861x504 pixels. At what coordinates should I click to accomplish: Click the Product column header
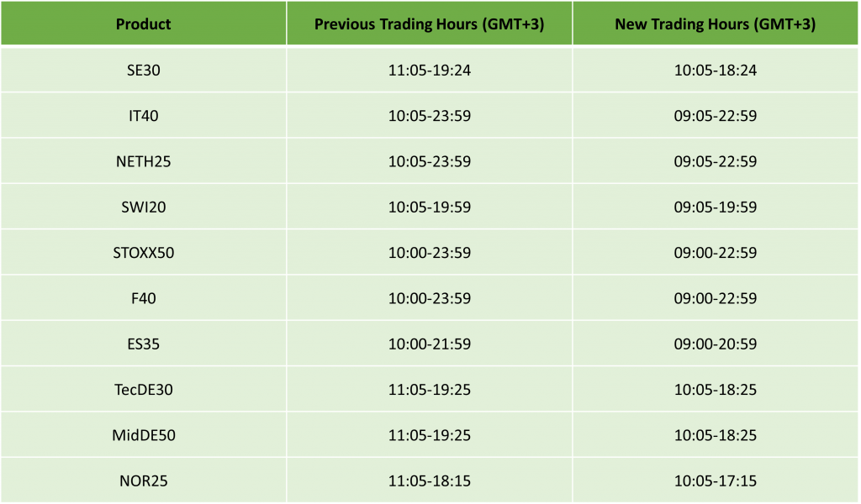point(143,24)
